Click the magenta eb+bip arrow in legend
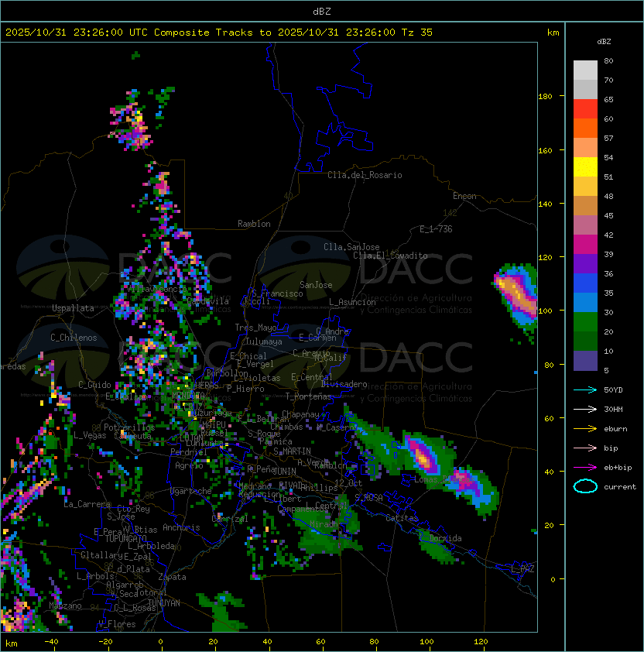Viewport: 644px width, 652px height. (x=585, y=468)
